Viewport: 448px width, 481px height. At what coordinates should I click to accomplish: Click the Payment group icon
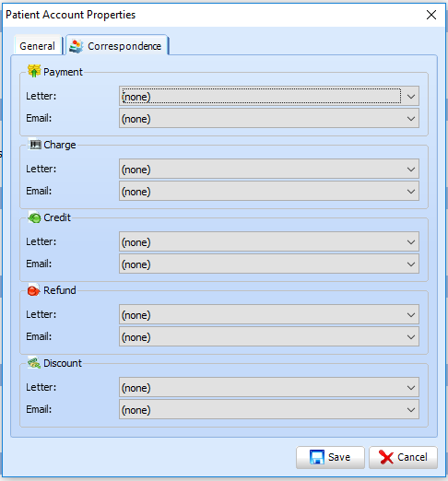click(34, 71)
